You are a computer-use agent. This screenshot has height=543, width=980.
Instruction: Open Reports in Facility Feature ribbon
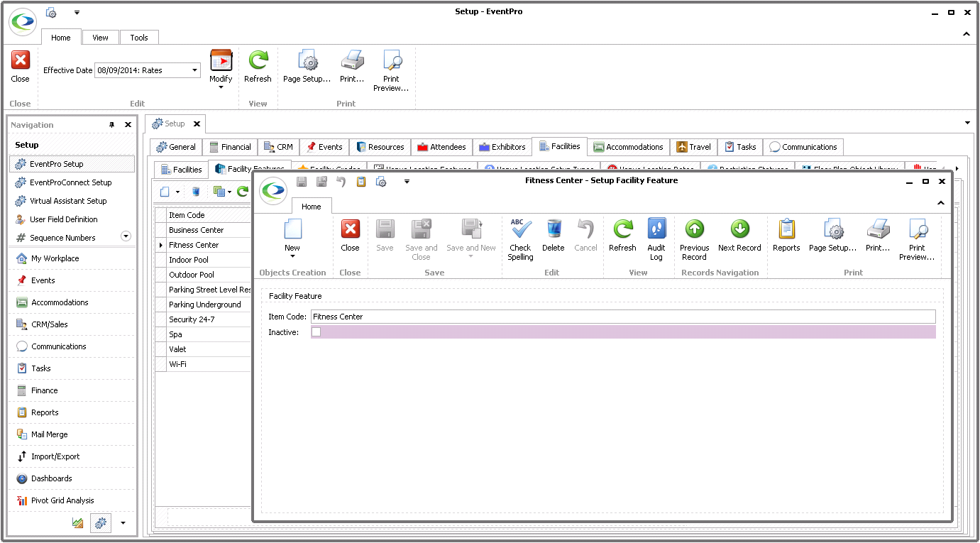(x=786, y=234)
